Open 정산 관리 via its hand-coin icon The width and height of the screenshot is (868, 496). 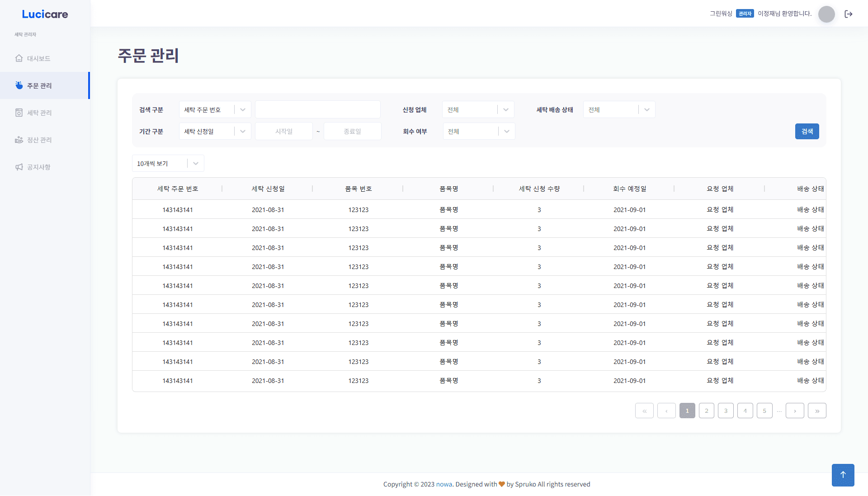pyautogui.click(x=19, y=140)
